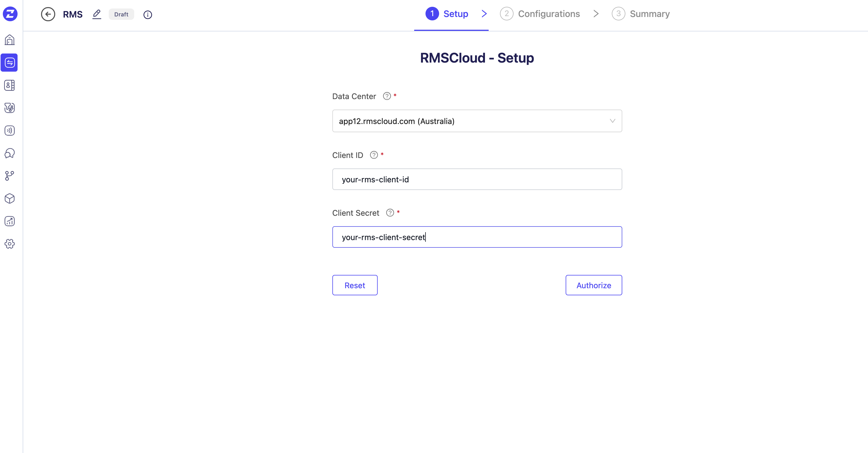Open the cube package sidebar icon
The height and width of the screenshot is (453, 868).
pos(9,198)
